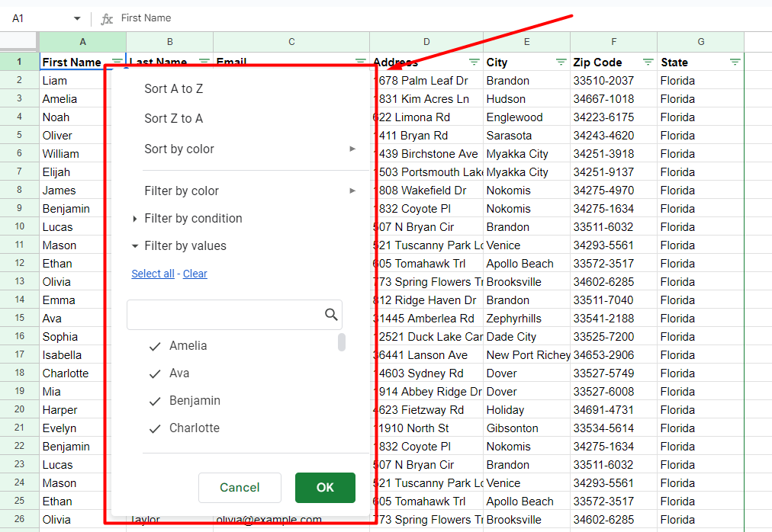Image resolution: width=772 pixels, height=532 pixels.
Task: Choose Sort A to Z
Action: [173, 88]
